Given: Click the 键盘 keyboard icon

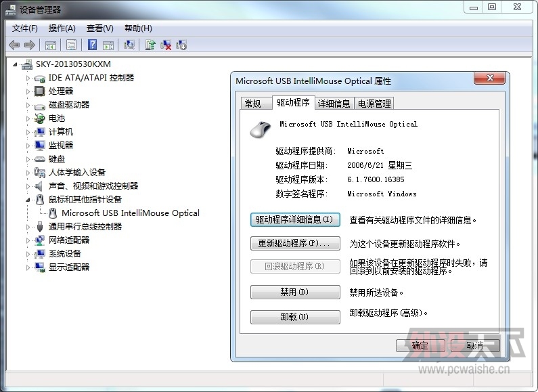Looking at the screenshot, I should tap(40, 159).
